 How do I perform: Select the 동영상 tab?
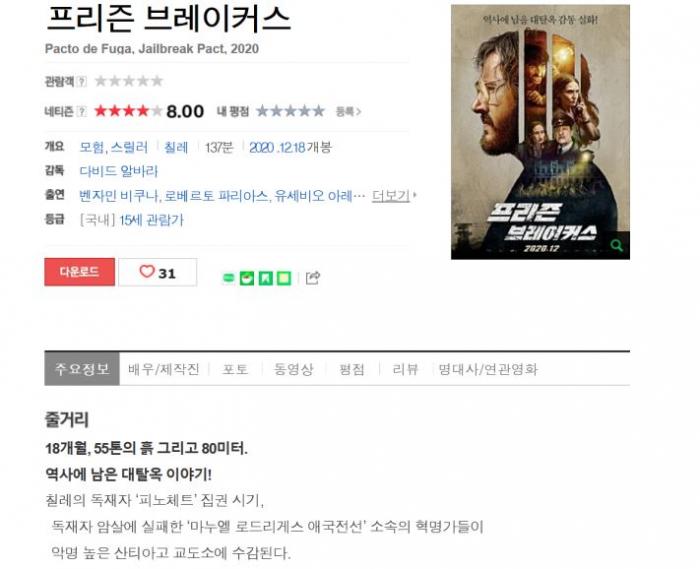click(x=293, y=369)
